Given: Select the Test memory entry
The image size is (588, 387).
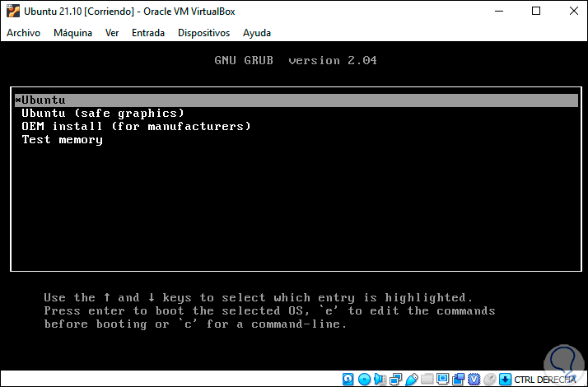Looking at the screenshot, I should pyautogui.click(x=63, y=140).
